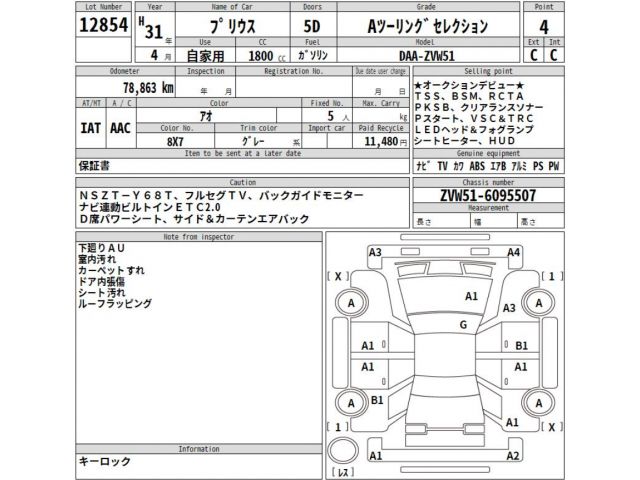
Task: Select the 幅 measurement field
Action: 493,222
